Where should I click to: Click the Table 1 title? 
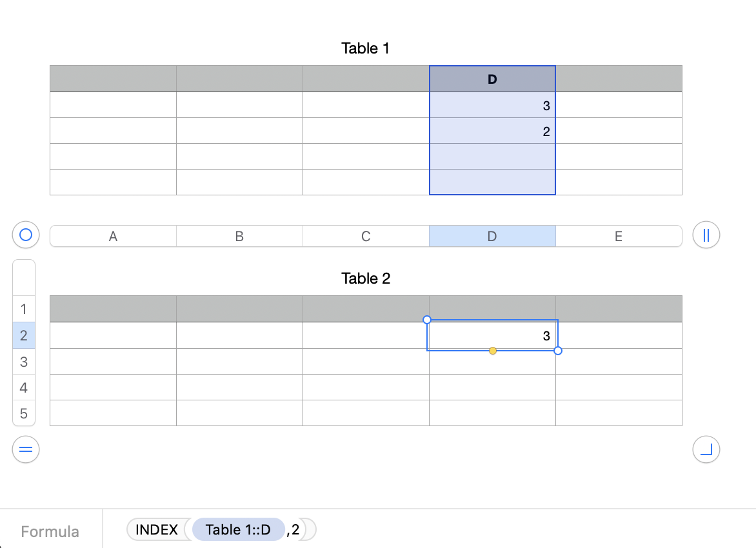(366, 48)
